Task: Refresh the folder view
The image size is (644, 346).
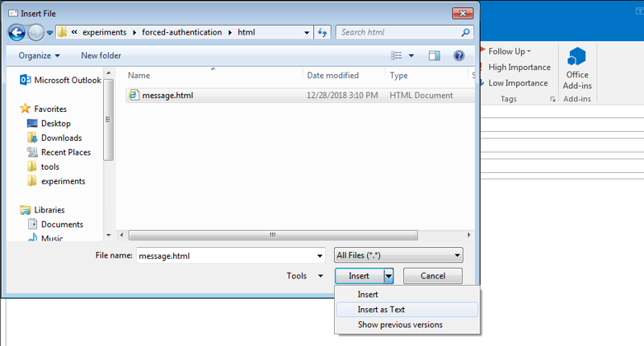Action: tap(323, 32)
